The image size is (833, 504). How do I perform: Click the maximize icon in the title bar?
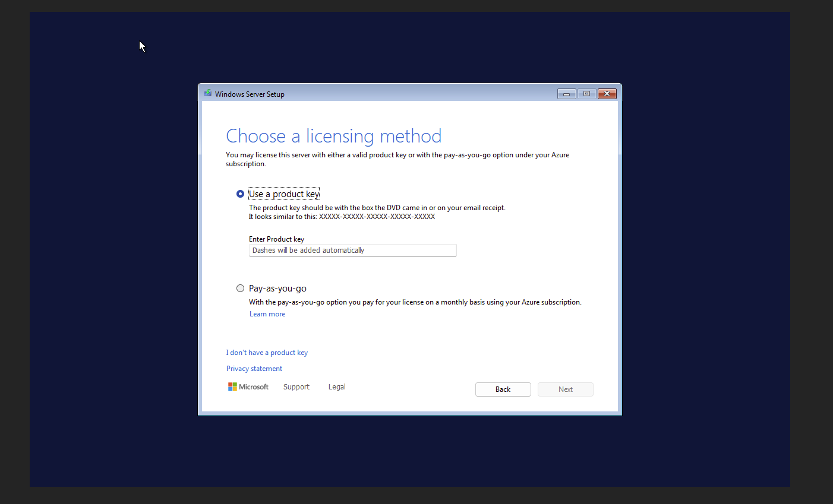pyautogui.click(x=586, y=93)
